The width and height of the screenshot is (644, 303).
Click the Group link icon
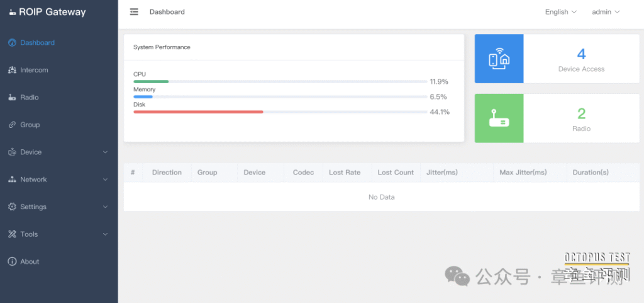coord(12,125)
